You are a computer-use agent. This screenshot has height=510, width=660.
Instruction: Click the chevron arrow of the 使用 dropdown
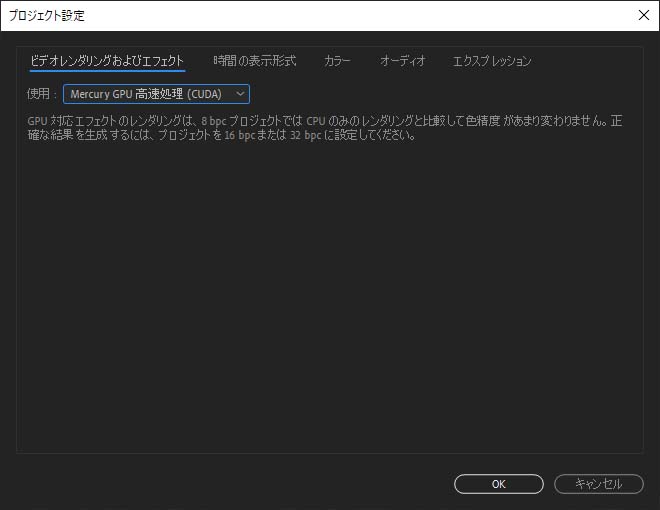coord(239,94)
